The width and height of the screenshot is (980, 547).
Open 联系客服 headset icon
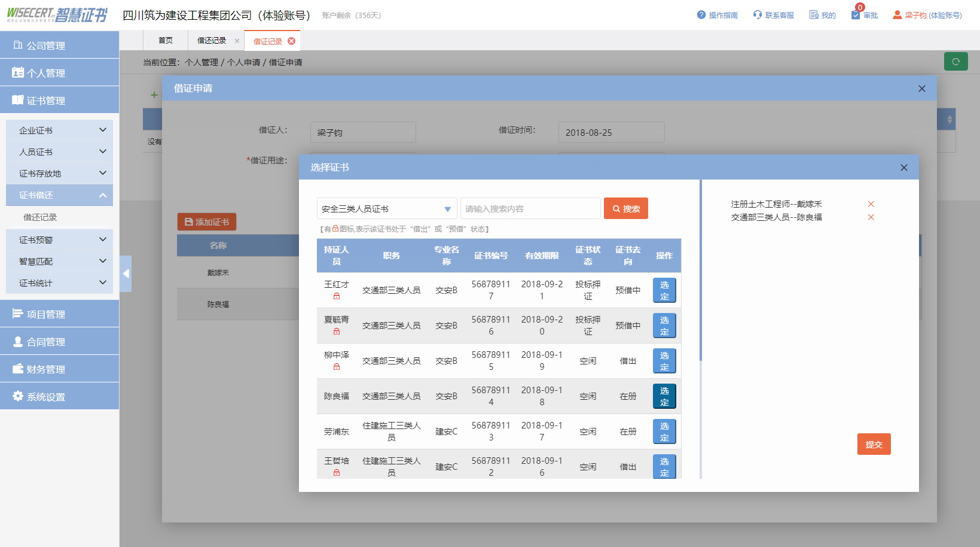[x=758, y=14]
